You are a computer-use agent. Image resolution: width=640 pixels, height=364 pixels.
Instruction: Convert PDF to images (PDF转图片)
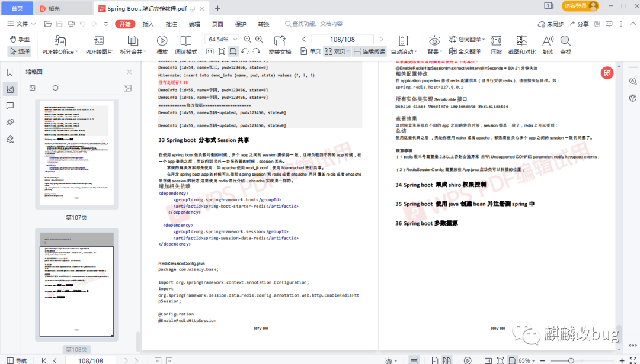click(x=99, y=45)
